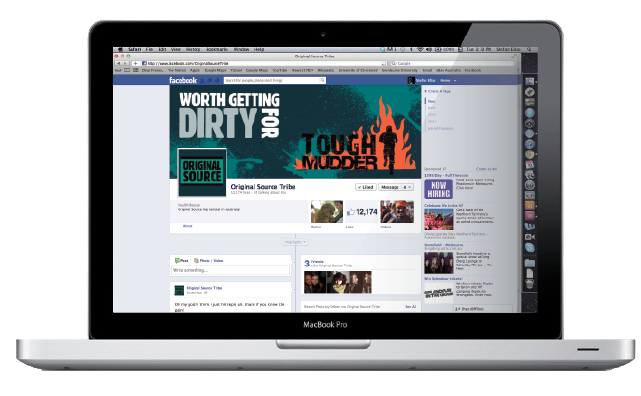Open the Home link in Facebook bar
Screen dimensions: 641x396
(445, 81)
